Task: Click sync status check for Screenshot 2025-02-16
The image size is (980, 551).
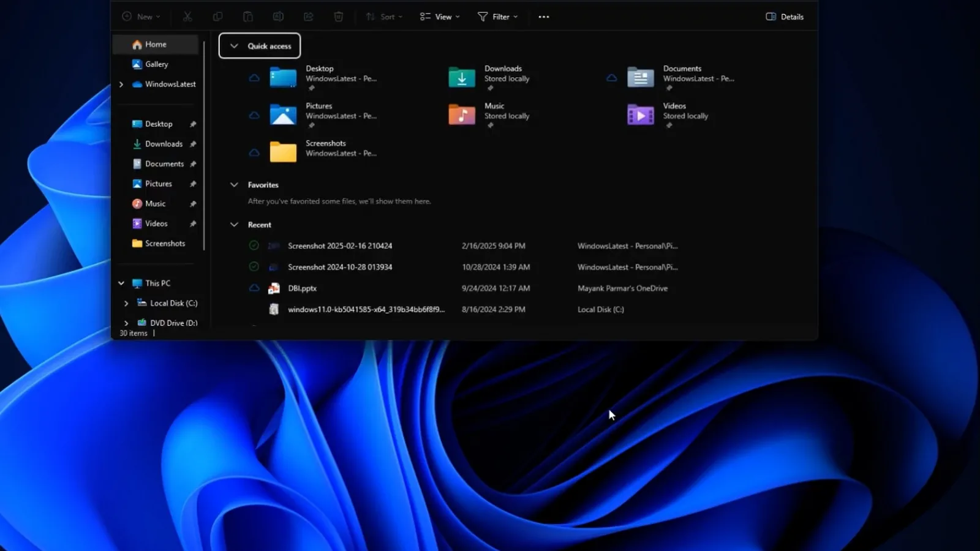Action: (x=254, y=246)
